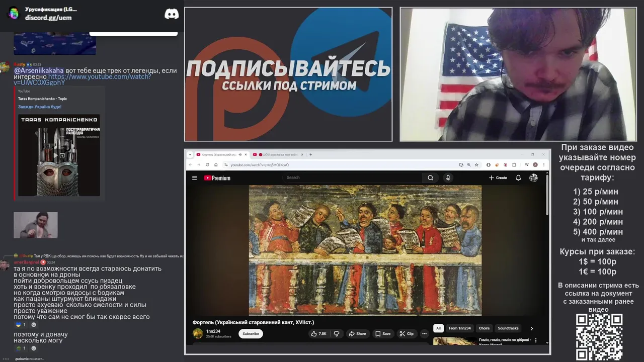Click discord.gg/uem invite text
This screenshot has width=644, height=362.
pyautogui.click(x=48, y=18)
